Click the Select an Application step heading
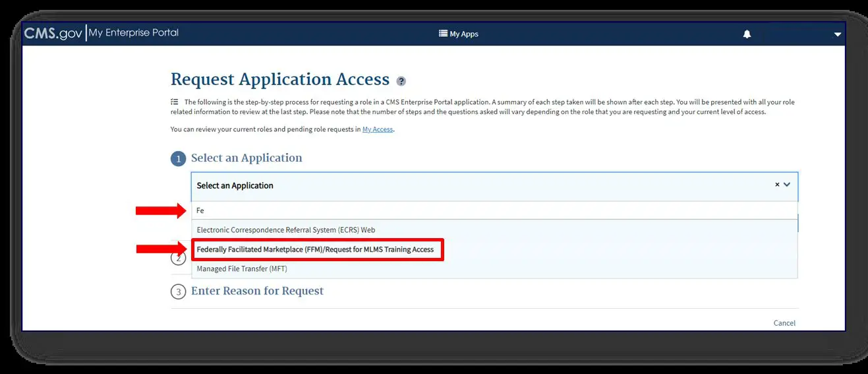The image size is (868, 374). click(246, 158)
